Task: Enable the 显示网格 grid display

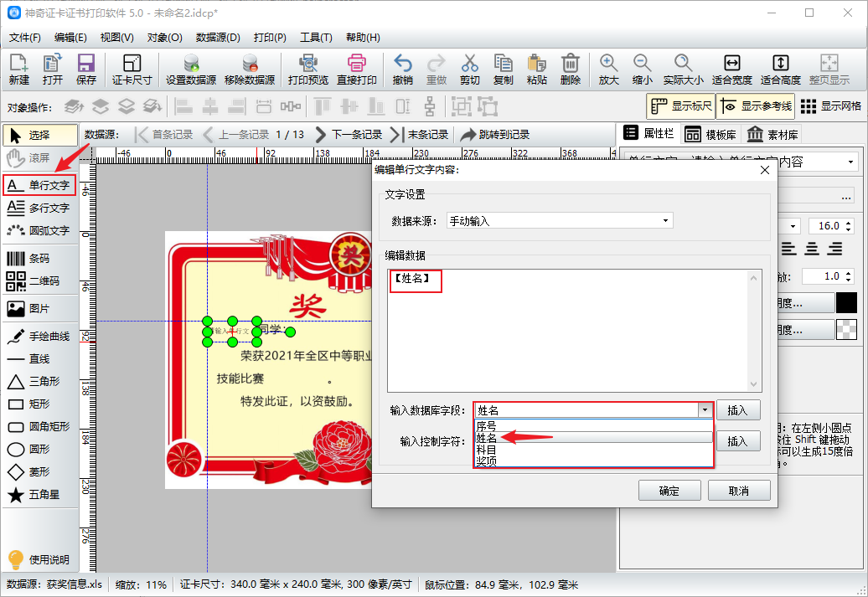Action: [831, 106]
